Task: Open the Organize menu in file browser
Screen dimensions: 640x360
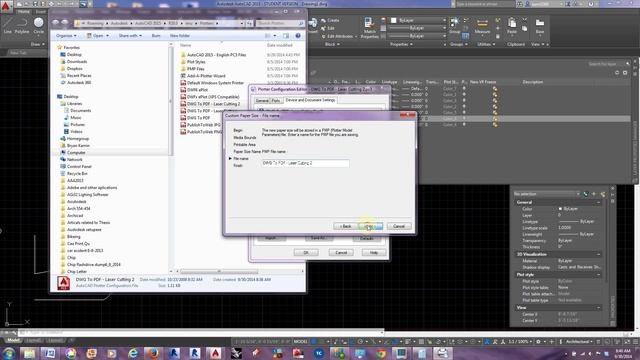Action: 66,36
